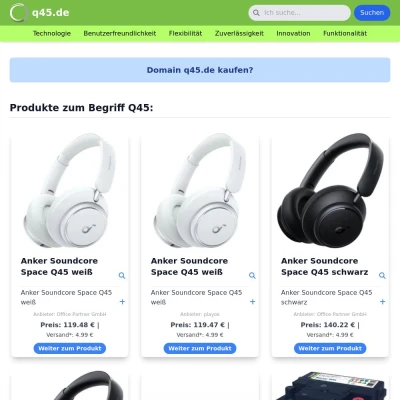400x400 pixels.
Task: Open the Benutzerfreundlichkeit menu item
Action: (120, 33)
